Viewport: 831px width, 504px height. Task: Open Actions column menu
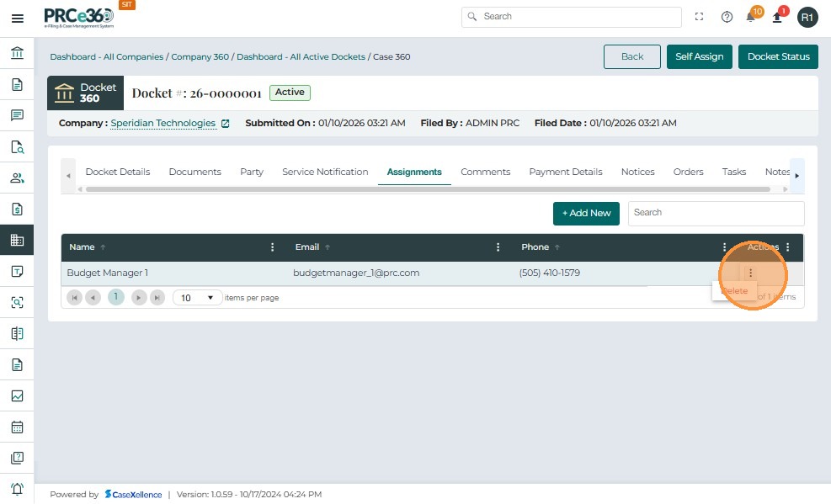tap(787, 247)
